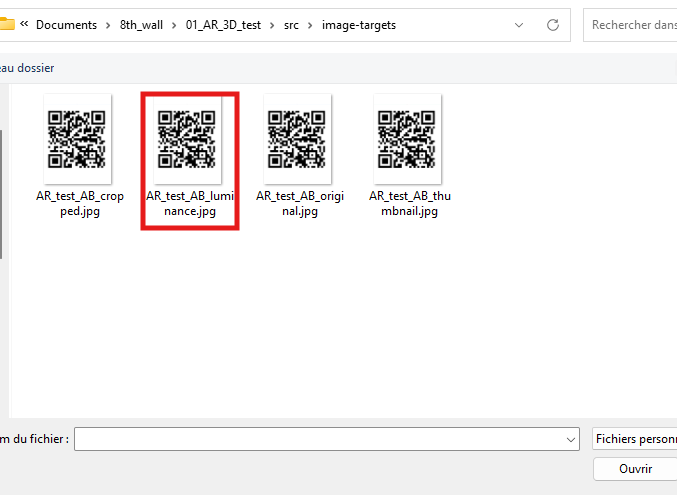677x495 pixels.
Task: Click the AR_test_AB_luminance.jpg file name
Action: click(190, 203)
